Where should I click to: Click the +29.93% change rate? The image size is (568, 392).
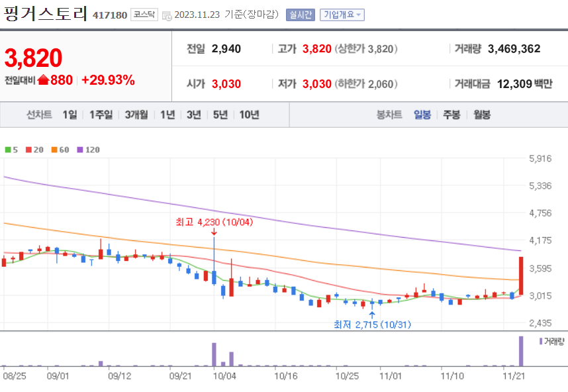[x=109, y=80]
